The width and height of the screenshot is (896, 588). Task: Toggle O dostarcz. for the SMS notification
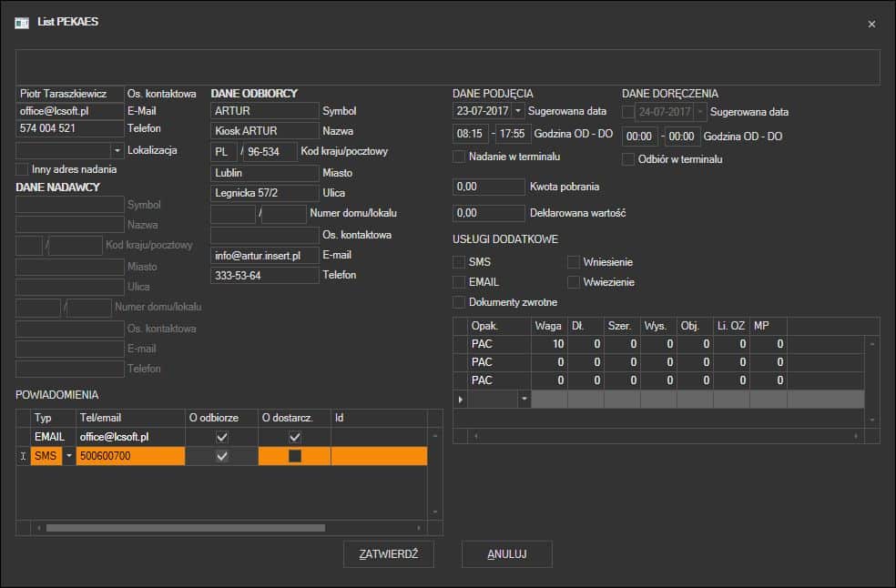point(295,456)
